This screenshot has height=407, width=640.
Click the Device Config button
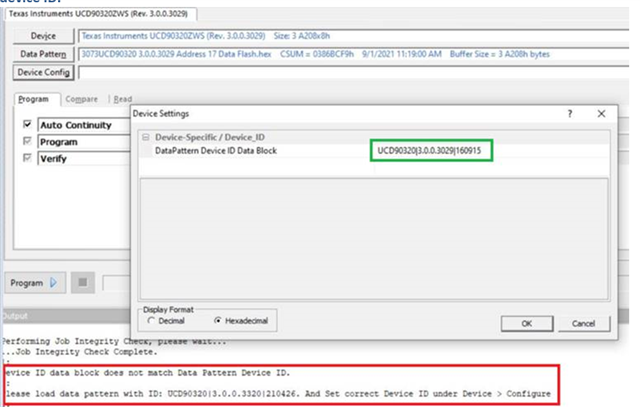[x=43, y=72]
